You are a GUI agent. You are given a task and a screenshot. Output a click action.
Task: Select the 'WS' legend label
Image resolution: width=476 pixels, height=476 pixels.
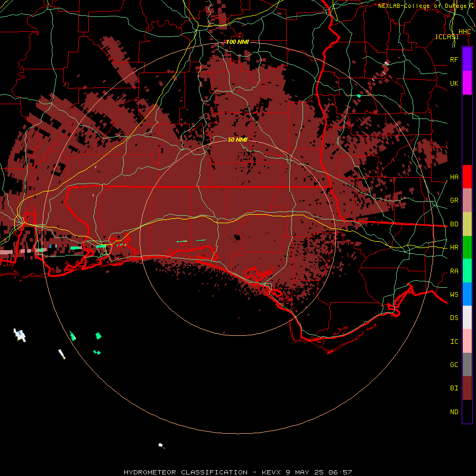click(454, 295)
